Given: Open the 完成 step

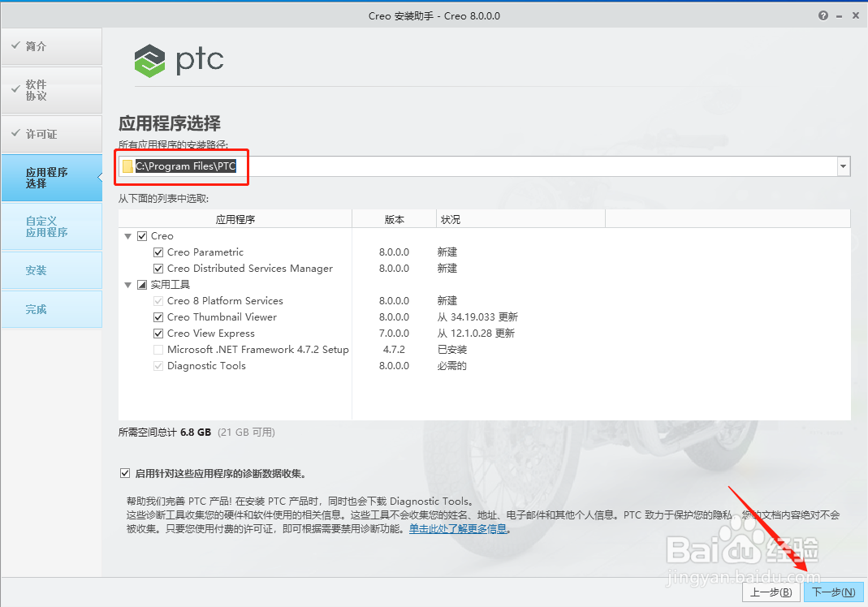Looking at the screenshot, I should tap(51, 309).
